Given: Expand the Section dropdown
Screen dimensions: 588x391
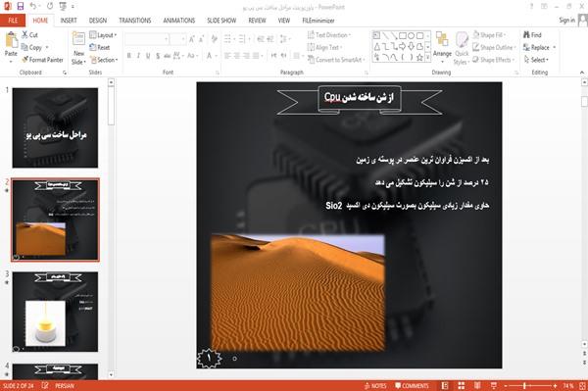Looking at the screenshot, I should (x=104, y=60).
